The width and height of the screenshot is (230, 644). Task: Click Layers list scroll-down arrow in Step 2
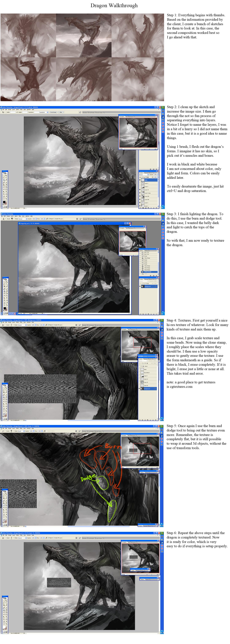(x=158, y=206)
